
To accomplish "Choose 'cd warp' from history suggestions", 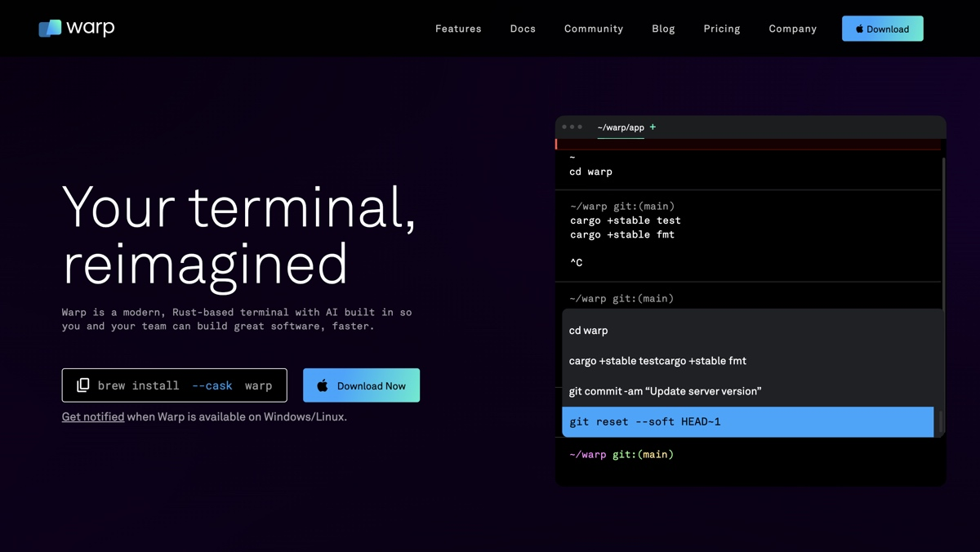I will click(588, 331).
